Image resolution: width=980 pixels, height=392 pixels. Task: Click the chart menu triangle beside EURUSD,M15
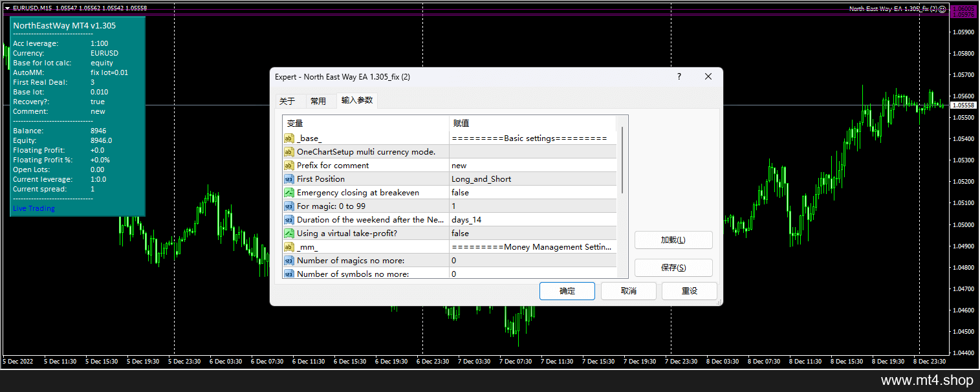click(6, 8)
